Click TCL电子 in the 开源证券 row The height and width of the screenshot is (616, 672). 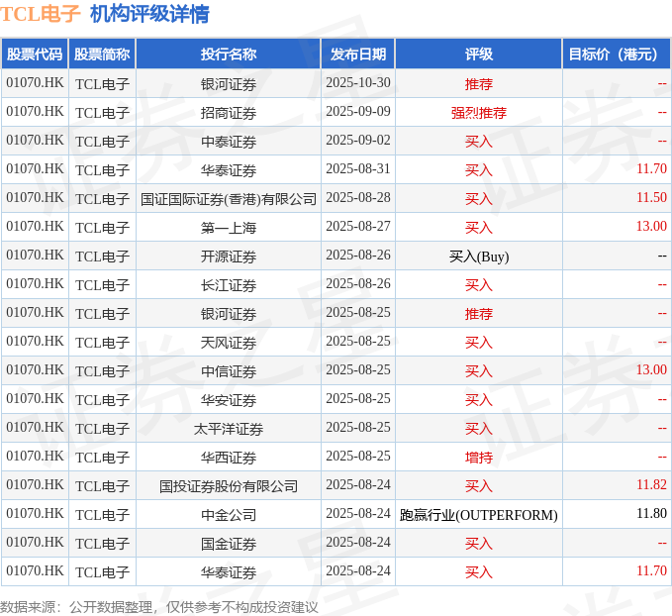[102, 257]
